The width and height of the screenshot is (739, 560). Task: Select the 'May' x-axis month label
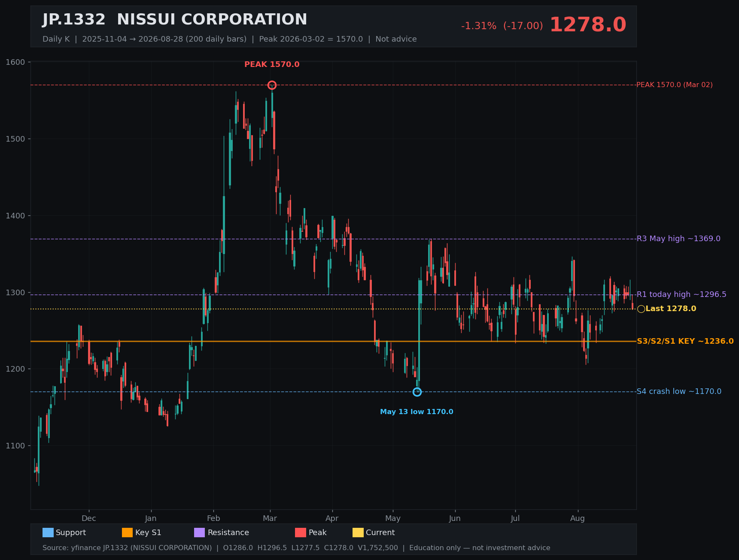(x=393, y=518)
